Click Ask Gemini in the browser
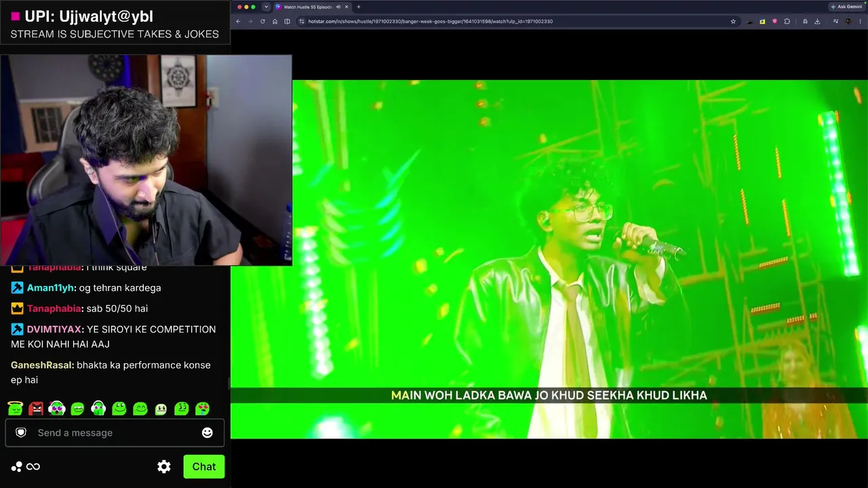This screenshot has width=868, height=488. (x=846, y=7)
